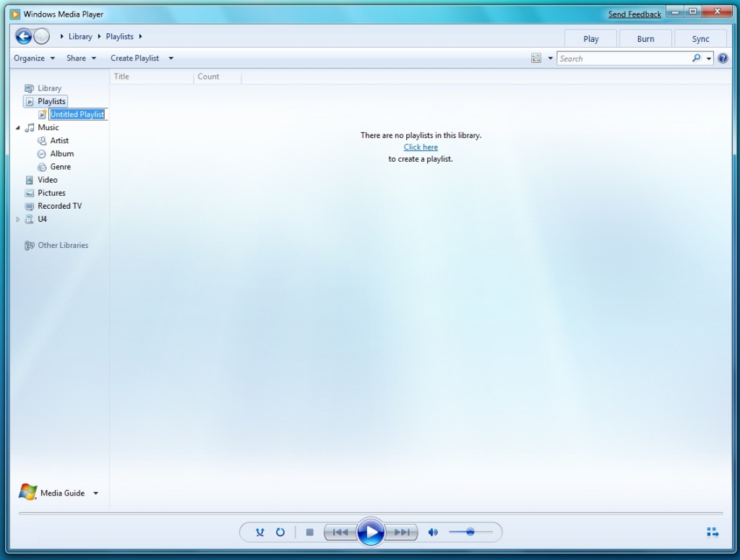Click the Playlists icon in navigation tree
Viewport: 740px width, 560px height.
29,101
